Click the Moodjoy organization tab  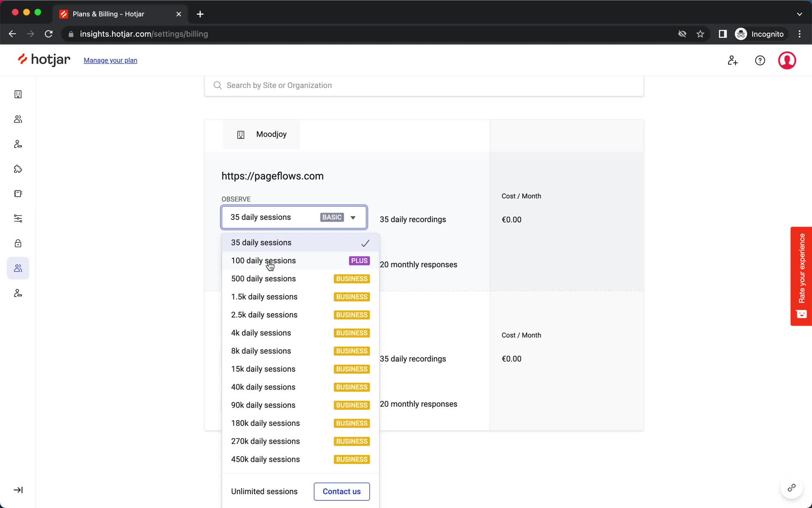pyautogui.click(x=261, y=134)
